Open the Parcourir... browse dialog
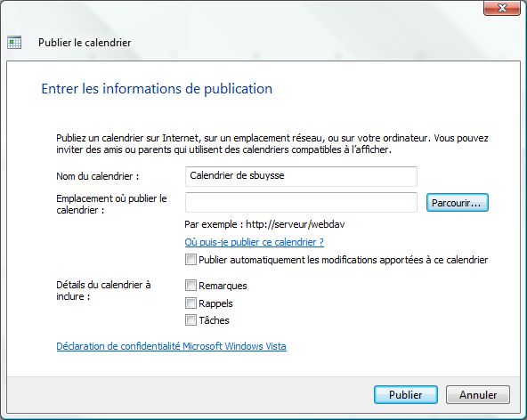The width and height of the screenshot is (527, 420). [457, 203]
